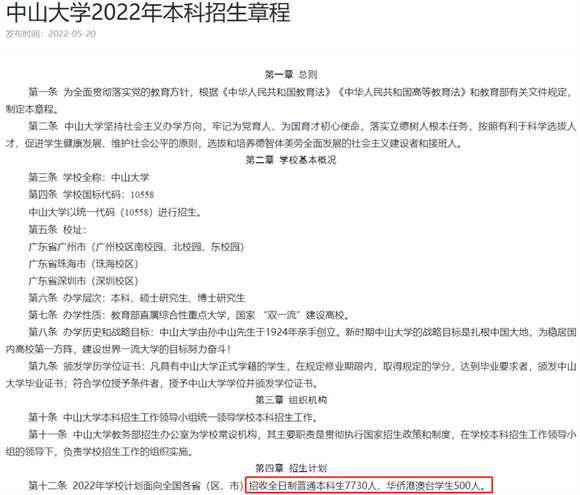Click the heading 第四章 招生计划

tap(291, 468)
